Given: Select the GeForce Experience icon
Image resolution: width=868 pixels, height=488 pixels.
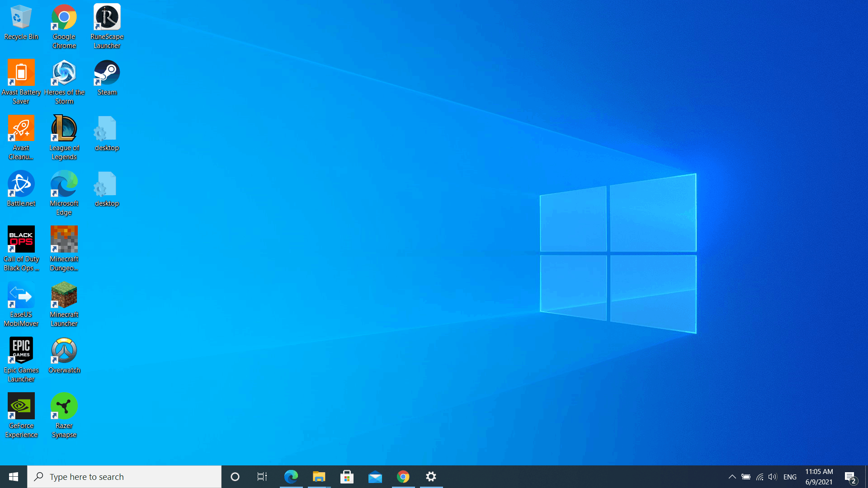Looking at the screenshot, I should pyautogui.click(x=21, y=407).
